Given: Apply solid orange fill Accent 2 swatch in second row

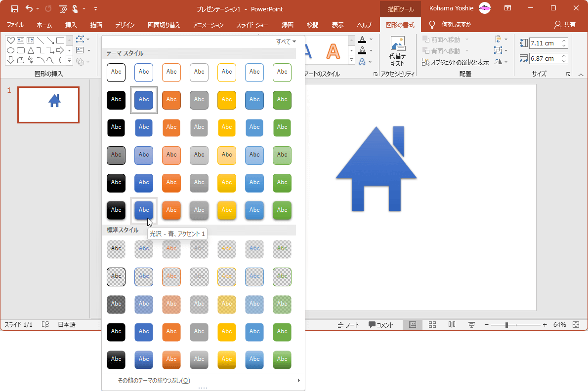Looking at the screenshot, I should tap(171, 100).
